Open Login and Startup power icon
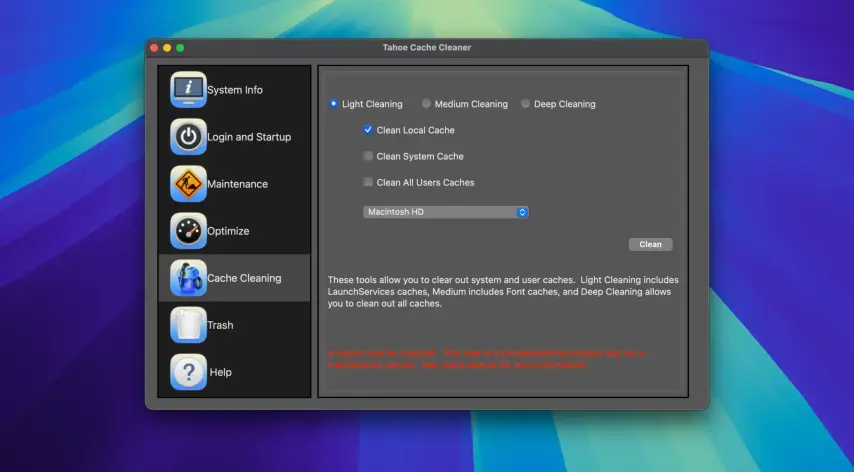 188,137
